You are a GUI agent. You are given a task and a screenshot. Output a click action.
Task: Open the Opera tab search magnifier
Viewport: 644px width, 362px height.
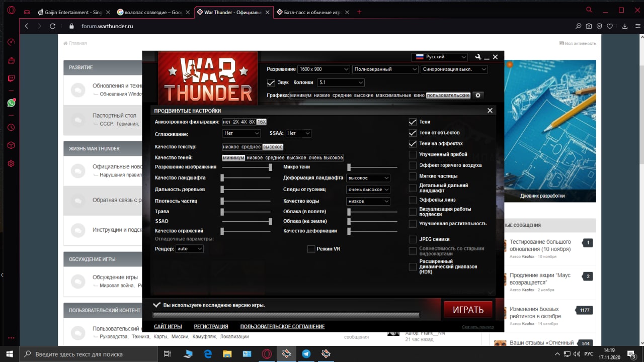click(x=589, y=10)
